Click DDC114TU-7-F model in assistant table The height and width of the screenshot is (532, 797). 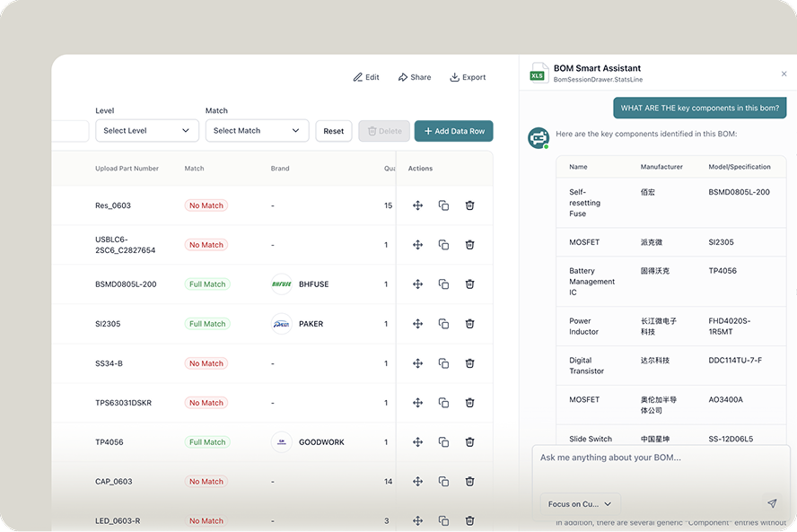735,361
